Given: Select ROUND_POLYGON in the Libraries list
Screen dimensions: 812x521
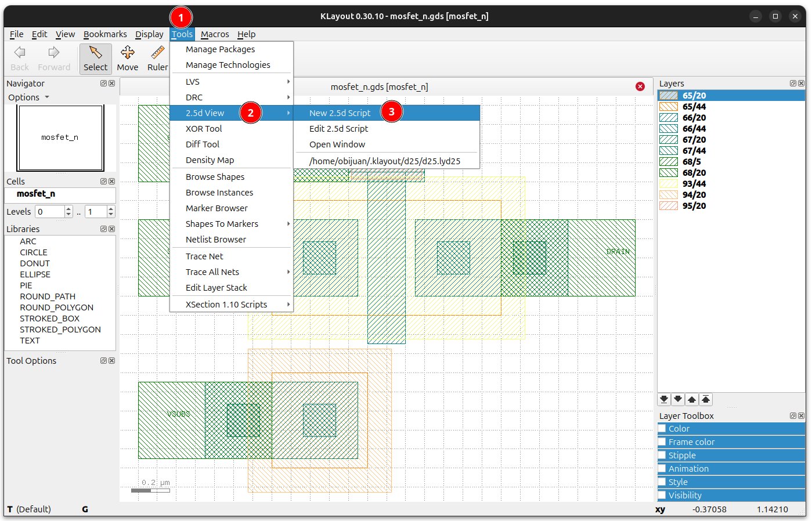Looking at the screenshot, I should click(x=56, y=307).
